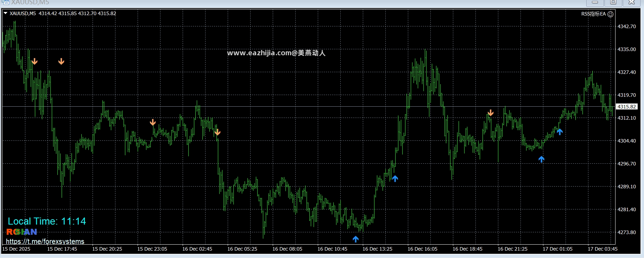Click the Local Time: 11:14 label
The height and width of the screenshot is (258, 644).
point(47,221)
